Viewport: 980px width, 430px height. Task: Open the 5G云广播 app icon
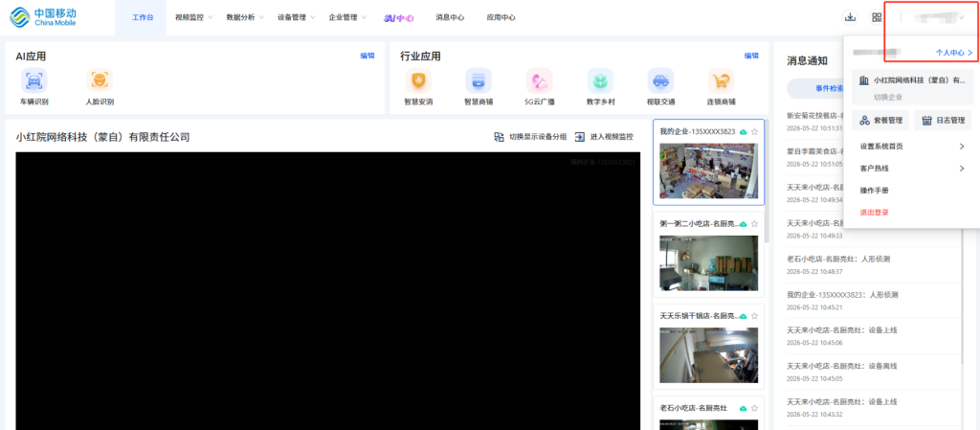point(540,80)
